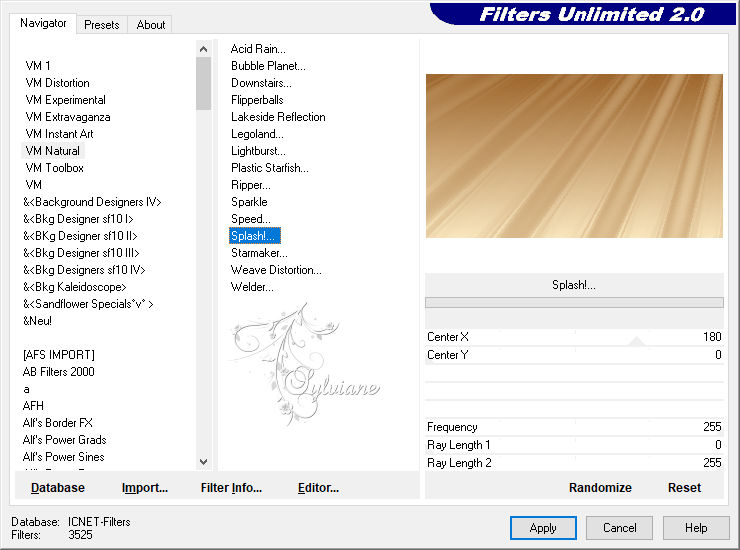Select &<Bkg Designers sf10 IV> category
This screenshot has width=740, height=550.
84,270
